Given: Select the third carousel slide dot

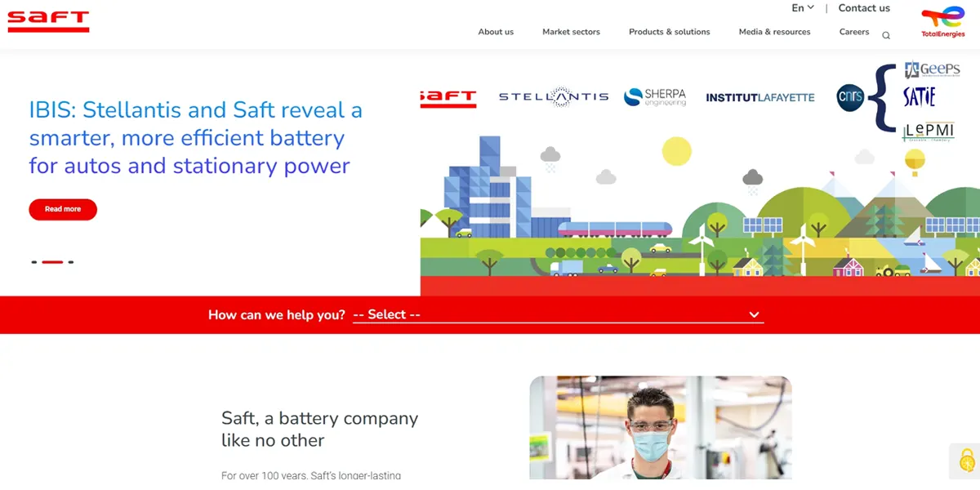Looking at the screenshot, I should pyautogui.click(x=72, y=262).
